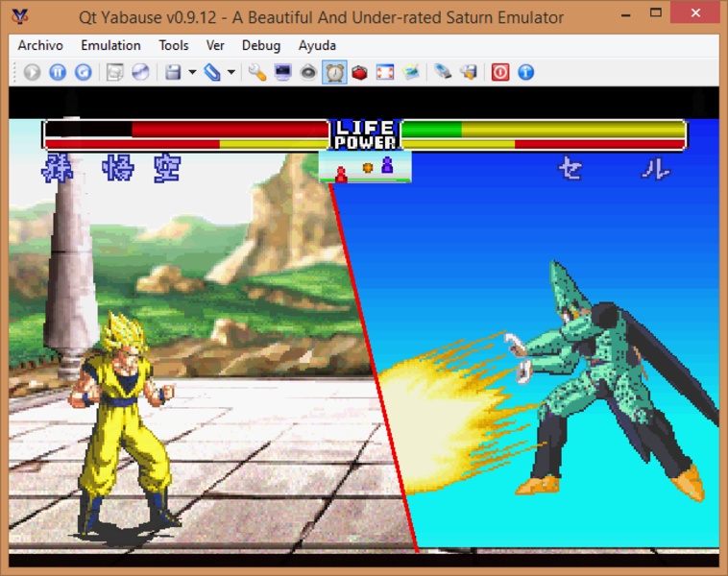Open the Archivo menu

click(x=40, y=45)
